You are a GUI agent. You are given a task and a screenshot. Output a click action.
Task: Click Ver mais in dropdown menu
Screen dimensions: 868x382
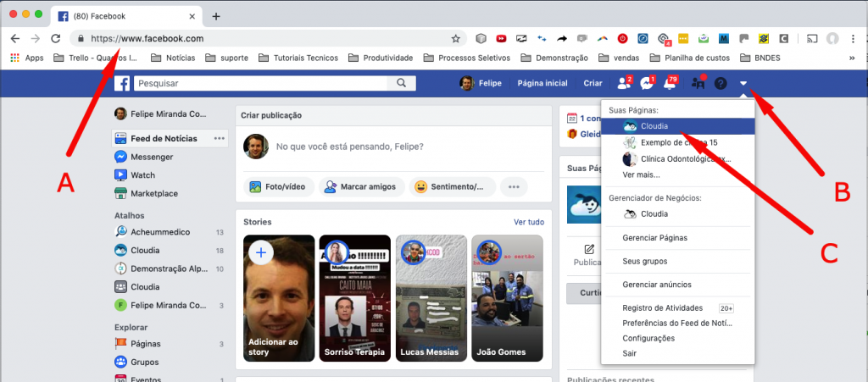(x=641, y=174)
